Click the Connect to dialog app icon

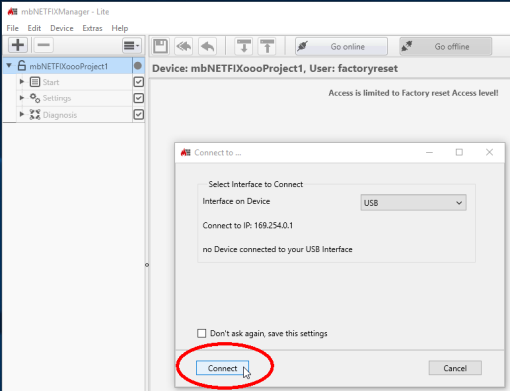click(x=185, y=152)
